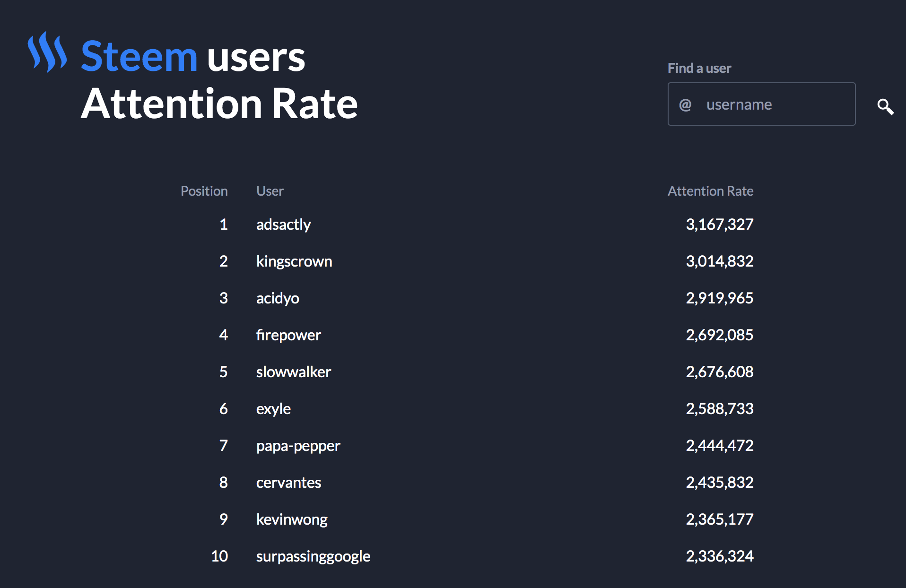Select attention rate value 2,435,832
906x588 pixels.
pyautogui.click(x=720, y=482)
